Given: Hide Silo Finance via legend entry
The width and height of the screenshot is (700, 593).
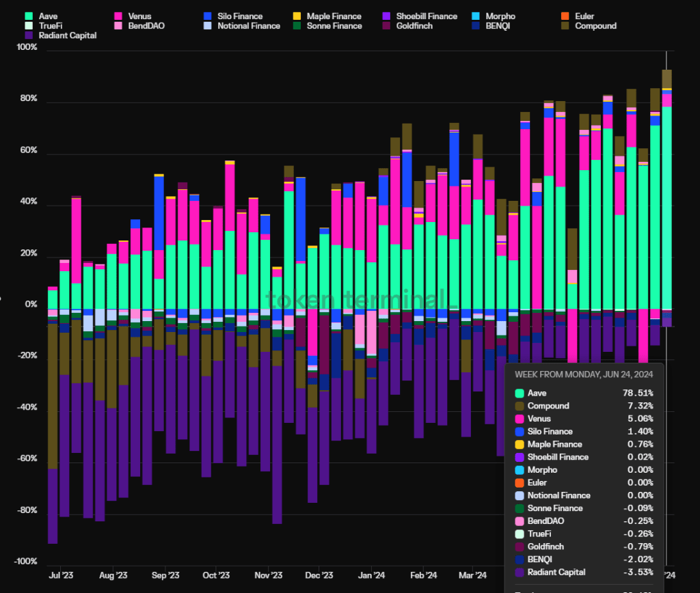Looking at the screenshot, I should (239, 16).
